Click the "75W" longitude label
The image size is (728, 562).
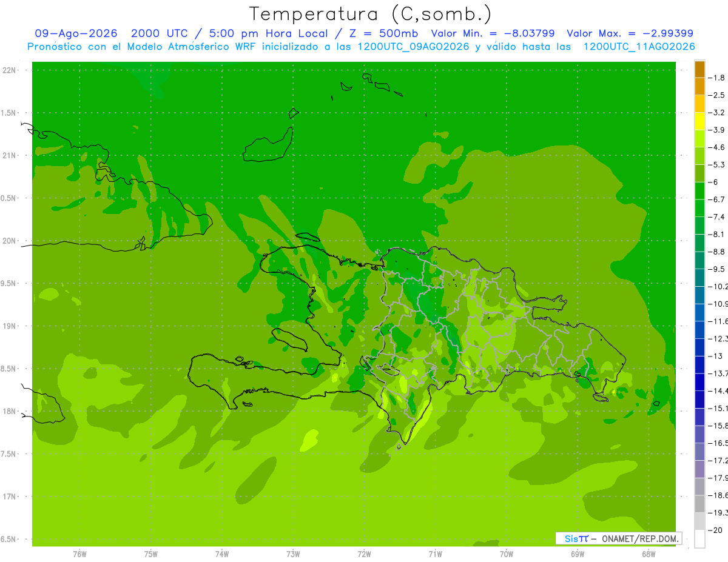click(151, 554)
